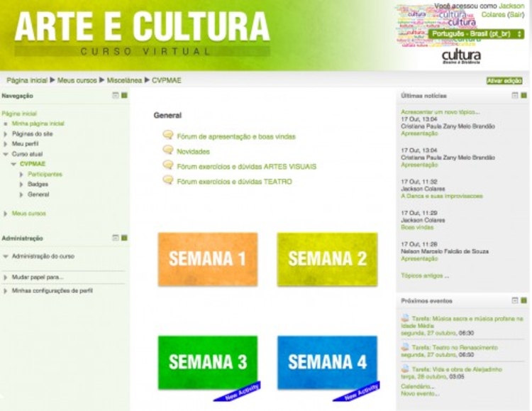This screenshot has width=532, height=411.
Task: Click task icon for Vida e obra de Aleijadinho
Action: click(406, 369)
